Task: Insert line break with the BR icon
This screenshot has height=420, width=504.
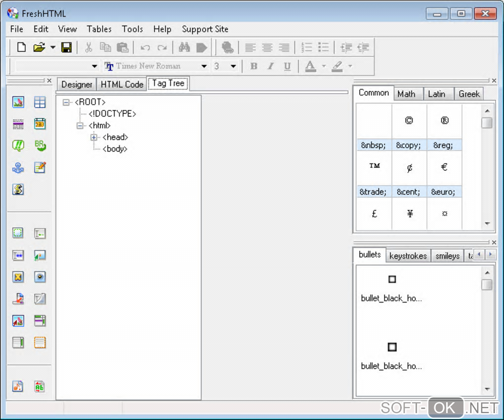Action: (40, 146)
